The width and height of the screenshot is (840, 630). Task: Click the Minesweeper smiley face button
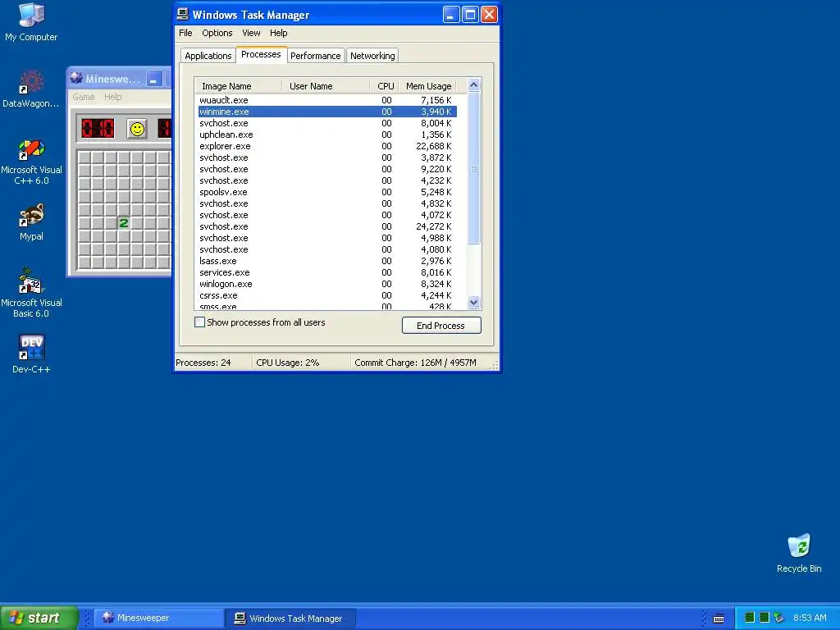(137, 129)
